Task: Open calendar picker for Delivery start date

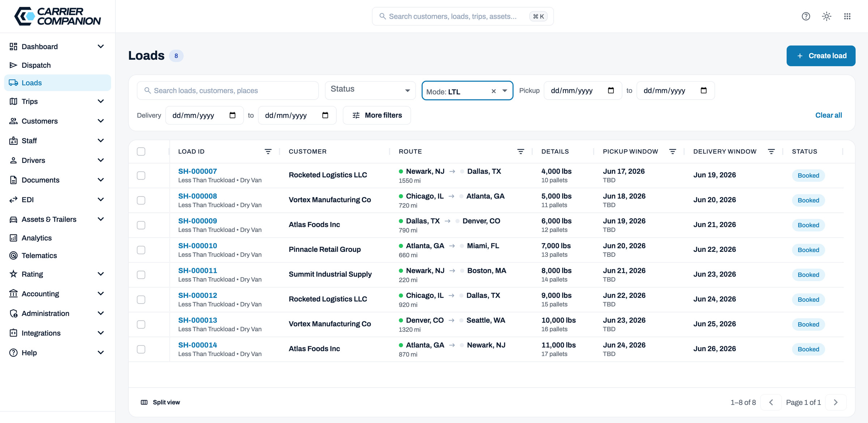Action: [x=232, y=115]
